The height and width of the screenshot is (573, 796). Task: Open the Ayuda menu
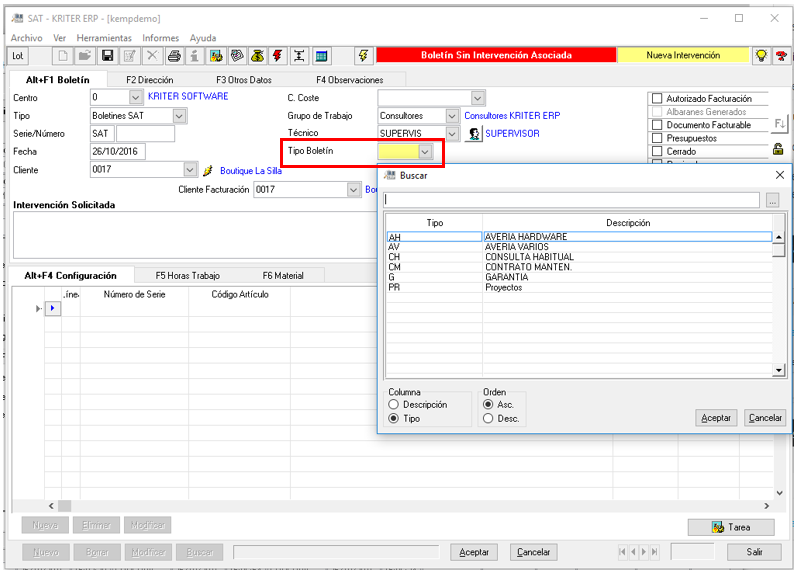(203, 38)
